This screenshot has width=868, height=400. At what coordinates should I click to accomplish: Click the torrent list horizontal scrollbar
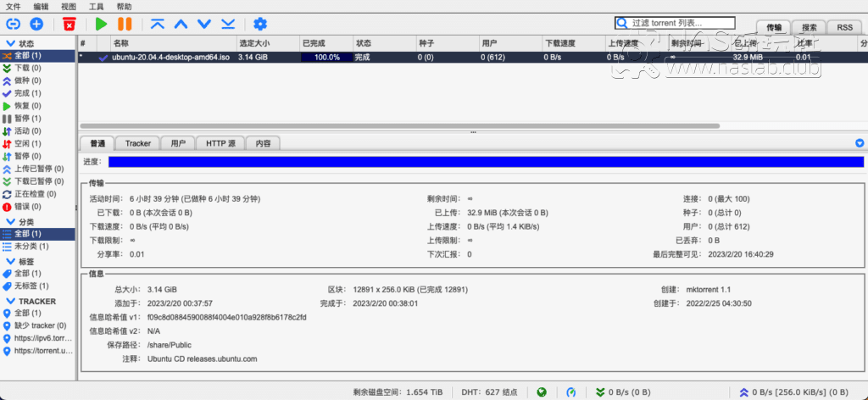pyautogui.click(x=400, y=126)
